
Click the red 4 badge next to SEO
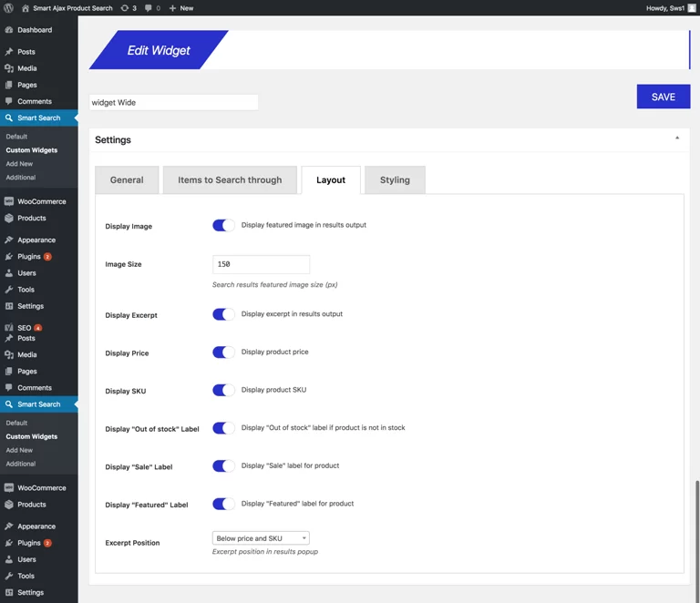38,328
